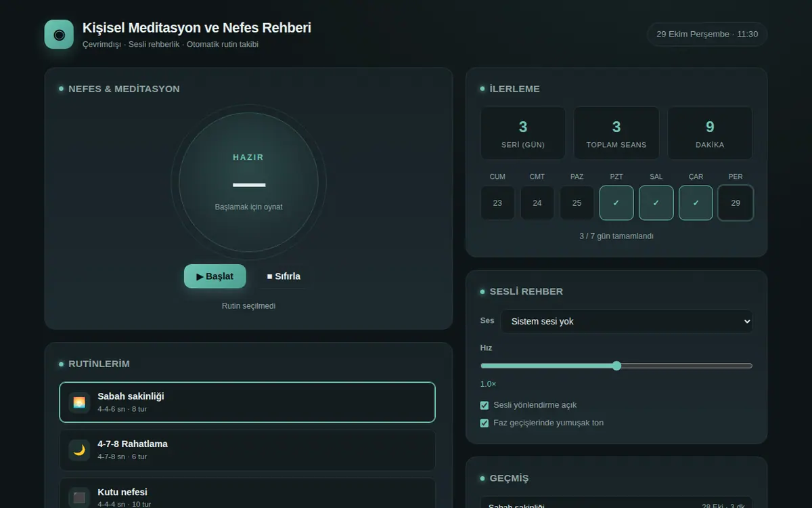Click the GEÇMİŞ section heading
Screen dimensions: 812x508
(509, 478)
